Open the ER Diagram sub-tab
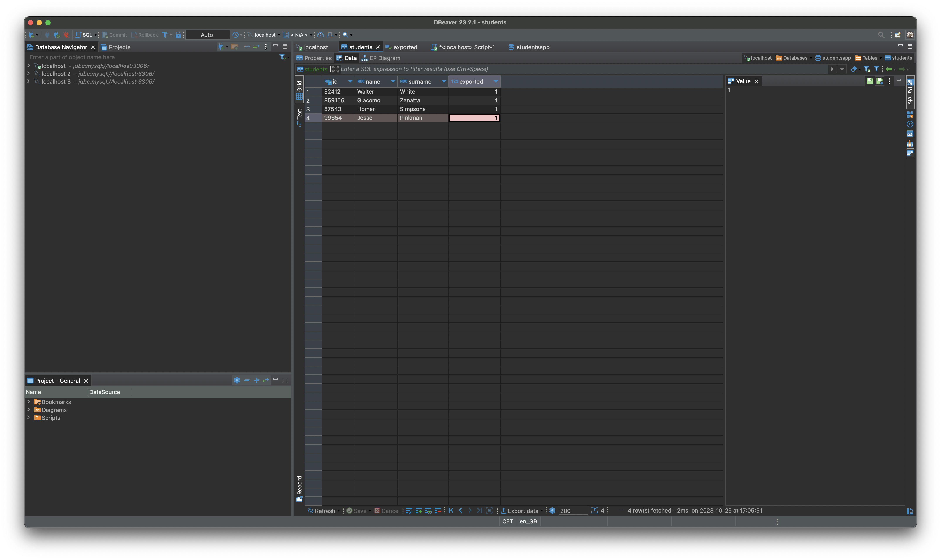This screenshot has width=941, height=560. tap(381, 58)
